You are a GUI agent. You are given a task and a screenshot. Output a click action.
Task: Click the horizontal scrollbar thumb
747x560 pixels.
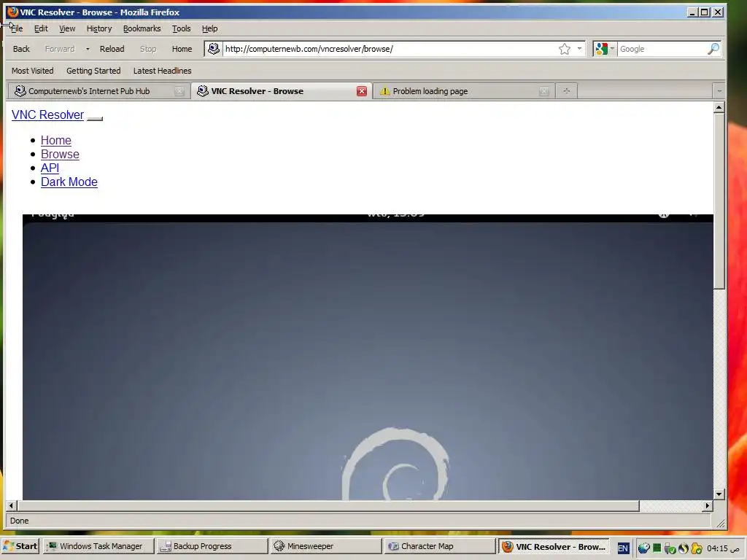[x=328, y=505]
